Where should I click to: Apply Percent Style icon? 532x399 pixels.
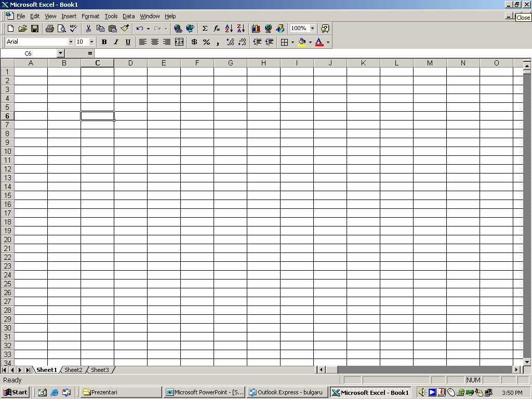(206, 42)
